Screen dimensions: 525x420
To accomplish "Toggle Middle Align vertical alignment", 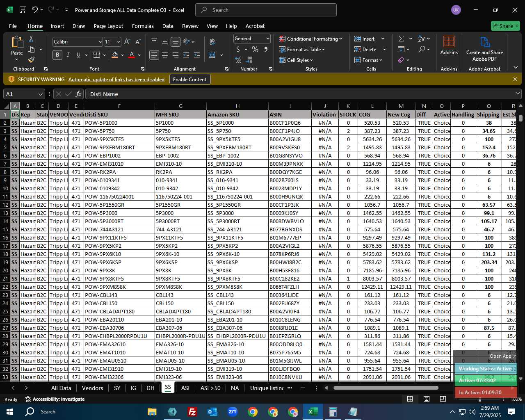I will [x=165, y=41].
